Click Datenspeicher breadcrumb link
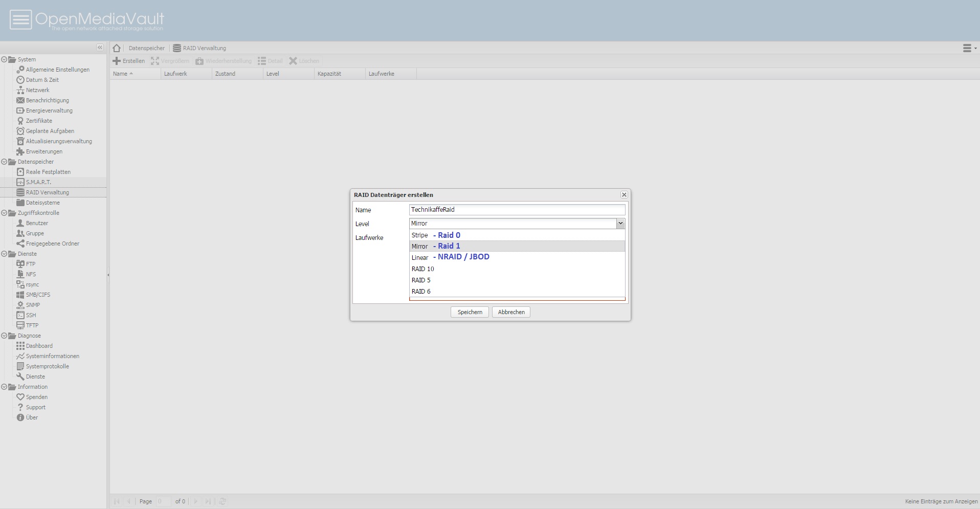Viewport: 980px width, 509px height. [147, 48]
